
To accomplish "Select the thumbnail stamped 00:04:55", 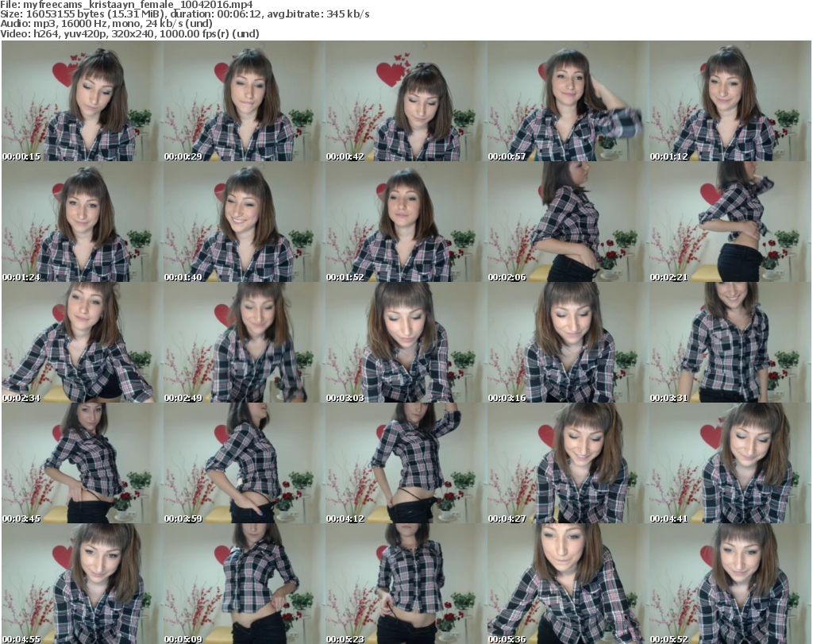I will [x=82, y=584].
